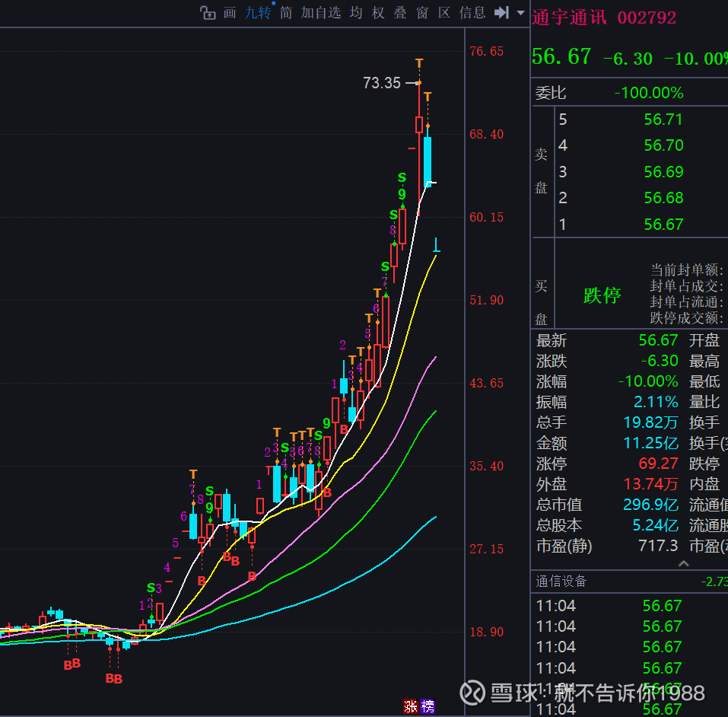Click the 总市值 value 296.9亿

(x=651, y=505)
